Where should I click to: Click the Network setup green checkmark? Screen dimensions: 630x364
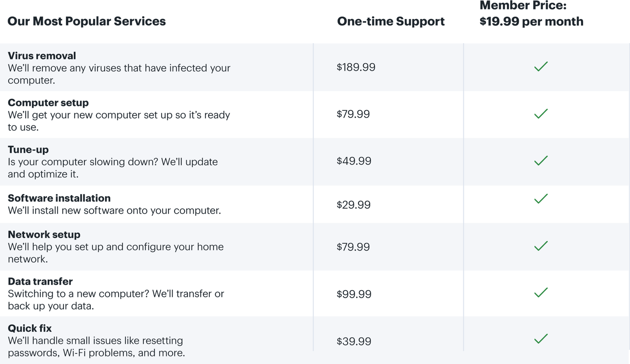click(x=541, y=246)
